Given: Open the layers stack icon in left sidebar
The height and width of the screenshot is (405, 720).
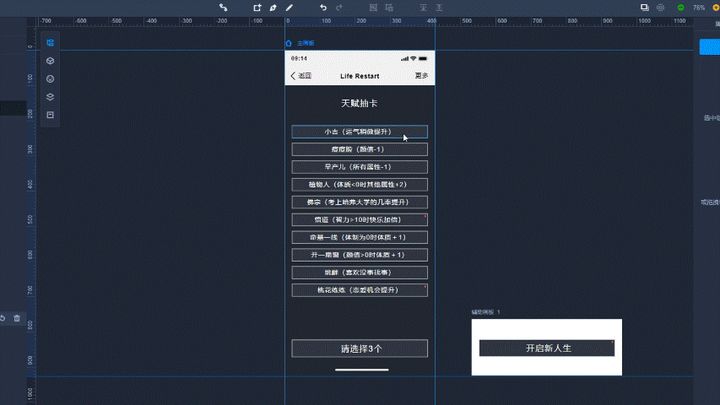Looking at the screenshot, I should point(50,97).
